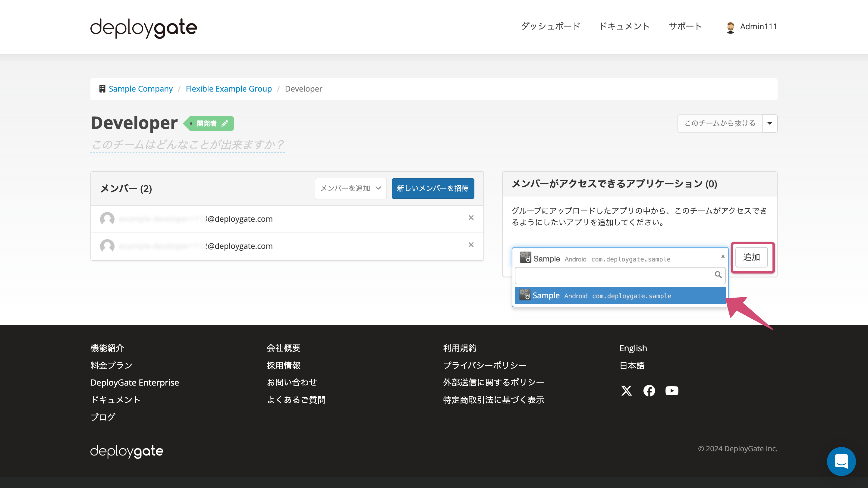868x488 pixels.
Task: Open DeployGate's YouTube channel icon
Action: tap(671, 391)
